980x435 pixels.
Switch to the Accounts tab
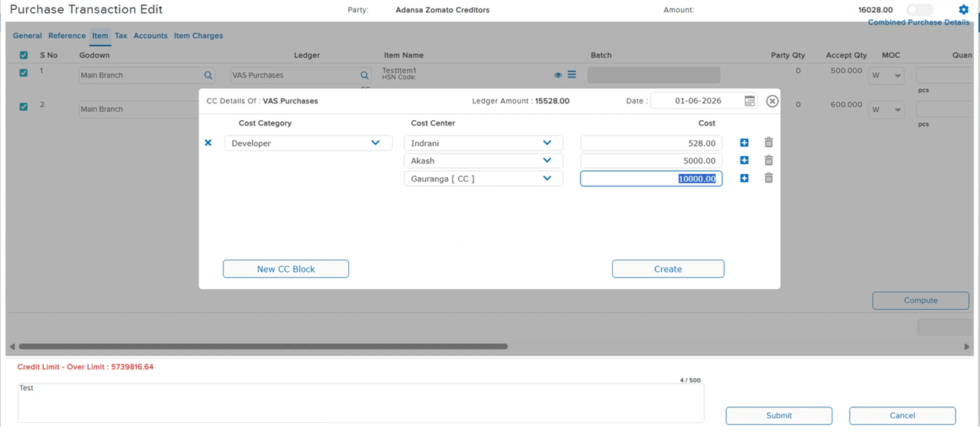pyautogui.click(x=151, y=36)
